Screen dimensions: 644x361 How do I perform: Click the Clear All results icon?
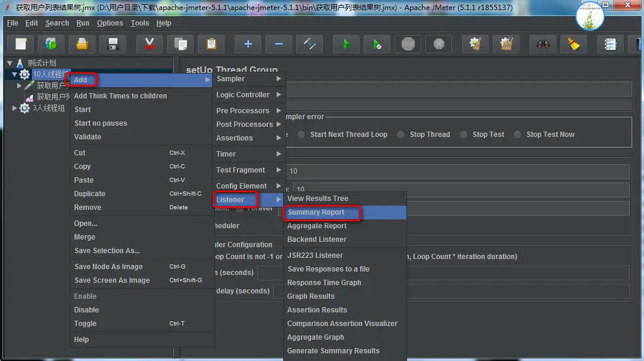(506, 44)
